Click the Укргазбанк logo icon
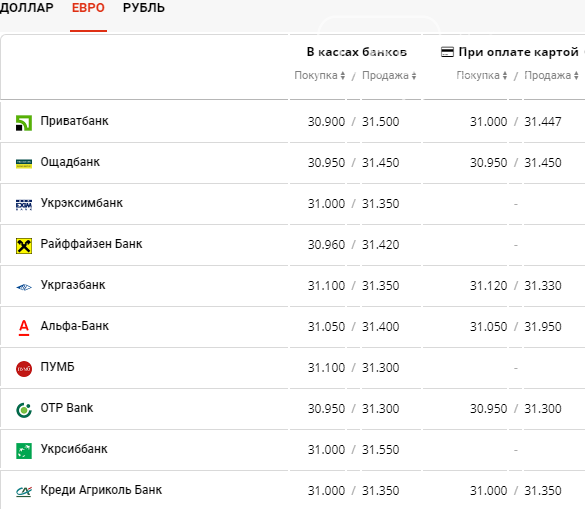Screen dimensions: 585x511 pos(24,287)
